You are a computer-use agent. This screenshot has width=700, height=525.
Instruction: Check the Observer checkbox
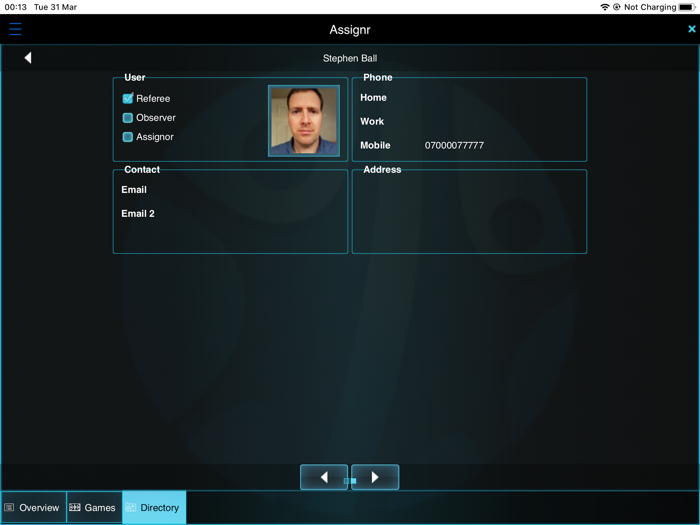pyautogui.click(x=128, y=118)
